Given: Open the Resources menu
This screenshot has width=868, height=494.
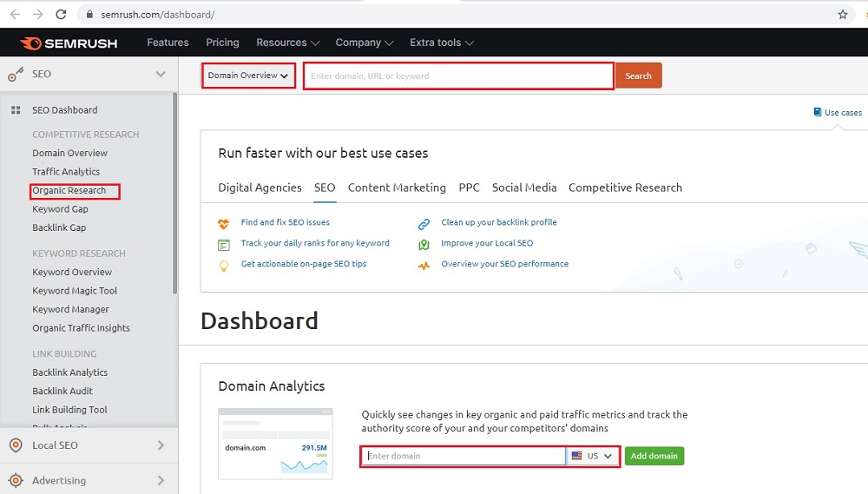Looking at the screenshot, I should tap(288, 43).
